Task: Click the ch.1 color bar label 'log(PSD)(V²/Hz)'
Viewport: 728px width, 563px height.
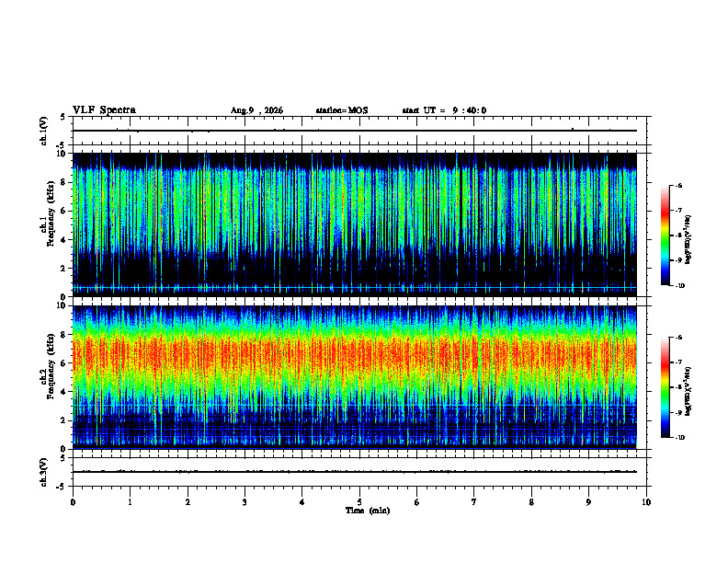Action: click(688, 240)
